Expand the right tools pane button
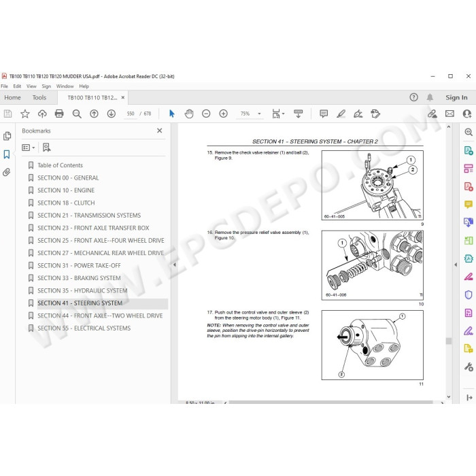The image size is (476, 476). click(469, 397)
